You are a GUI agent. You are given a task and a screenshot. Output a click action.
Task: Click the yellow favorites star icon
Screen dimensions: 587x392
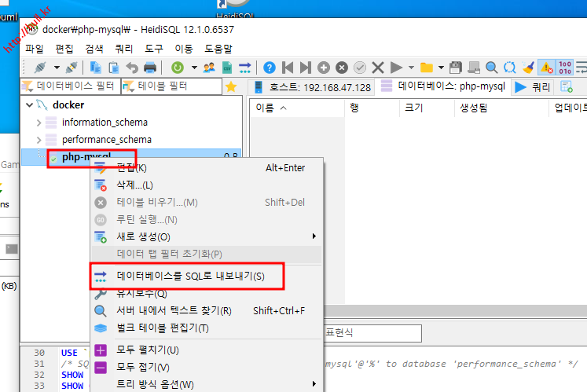click(231, 86)
